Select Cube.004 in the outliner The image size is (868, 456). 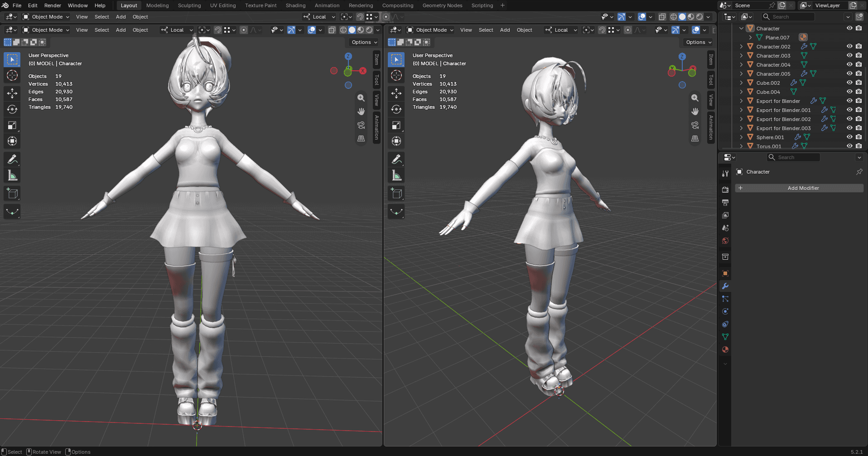[x=768, y=92]
